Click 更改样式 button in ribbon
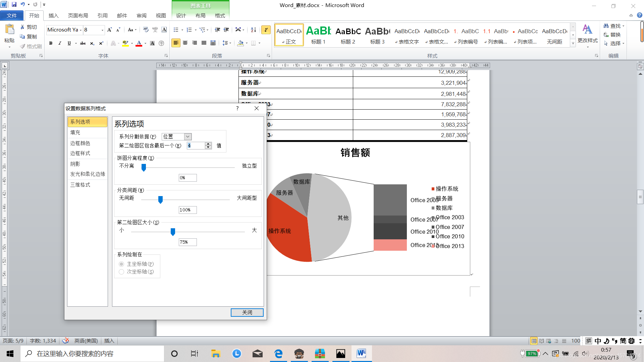This screenshot has height=362, width=644. (587, 34)
